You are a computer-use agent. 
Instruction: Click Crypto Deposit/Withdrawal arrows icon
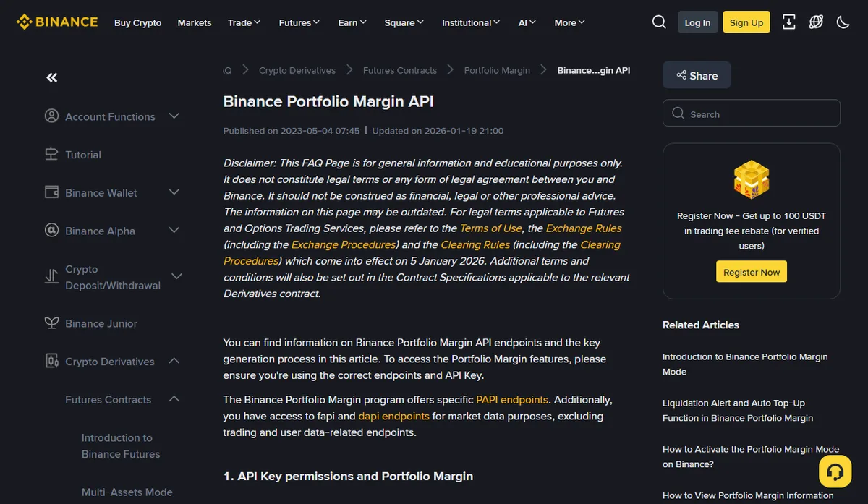51,276
